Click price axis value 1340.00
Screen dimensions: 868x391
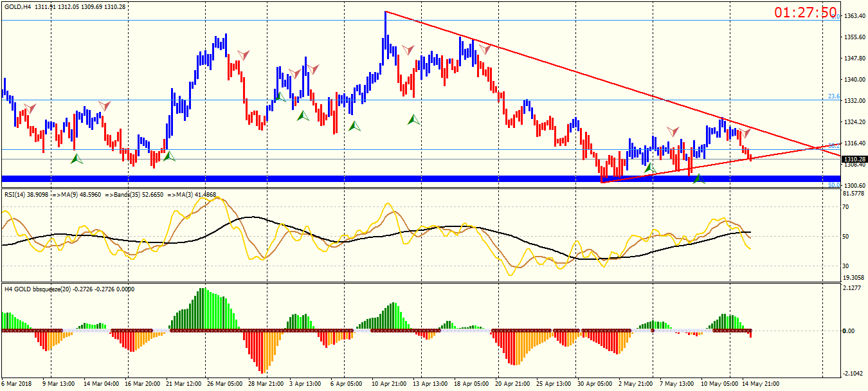[854, 79]
